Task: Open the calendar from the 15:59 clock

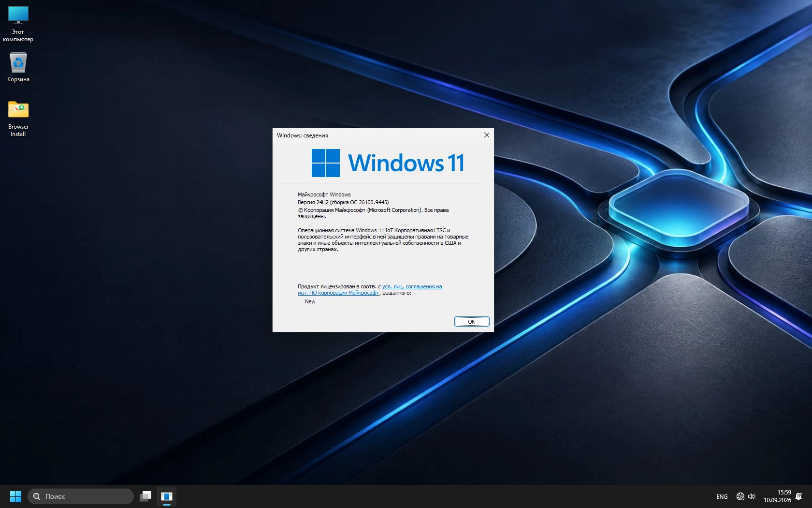Action: pyautogui.click(x=777, y=496)
